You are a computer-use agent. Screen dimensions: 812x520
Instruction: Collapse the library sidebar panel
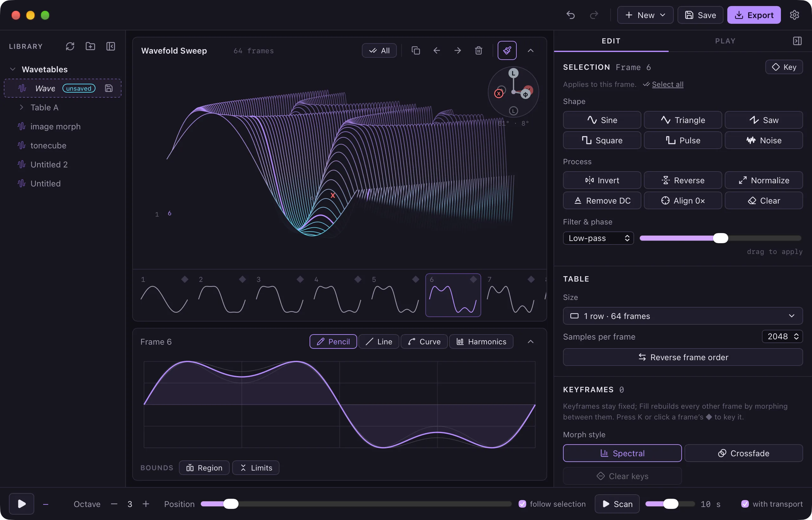tap(111, 46)
